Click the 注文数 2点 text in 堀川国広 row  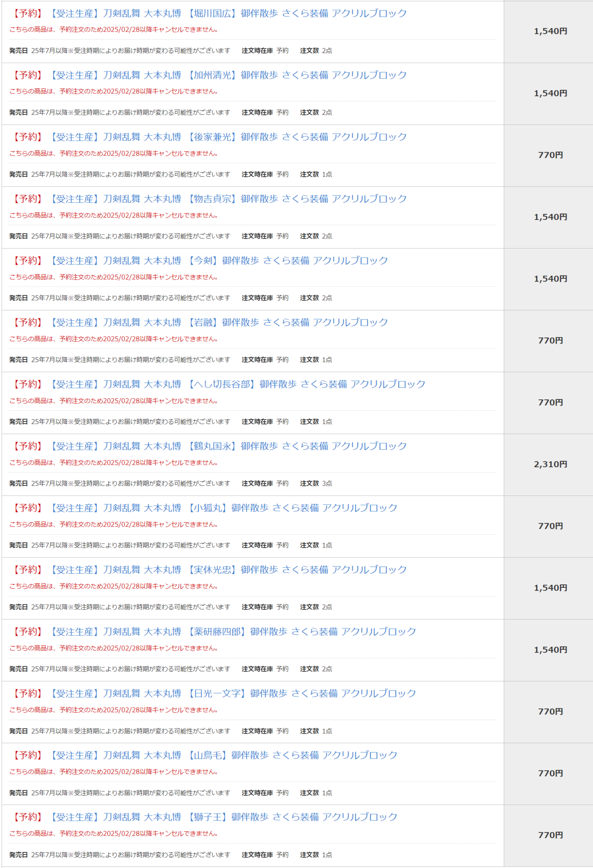click(316, 51)
